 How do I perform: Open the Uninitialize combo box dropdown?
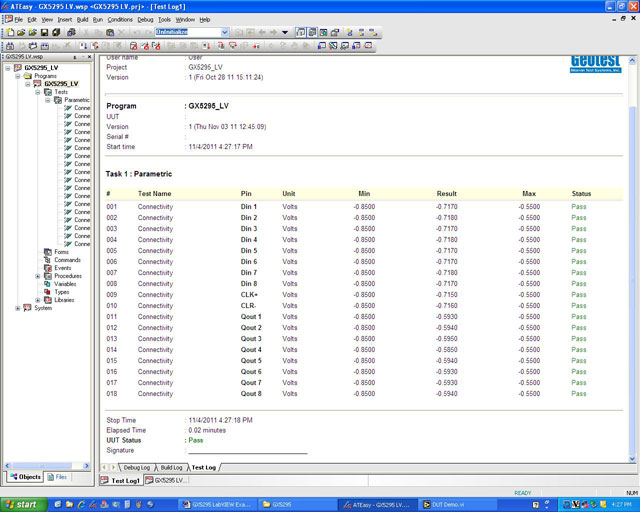tap(225, 32)
